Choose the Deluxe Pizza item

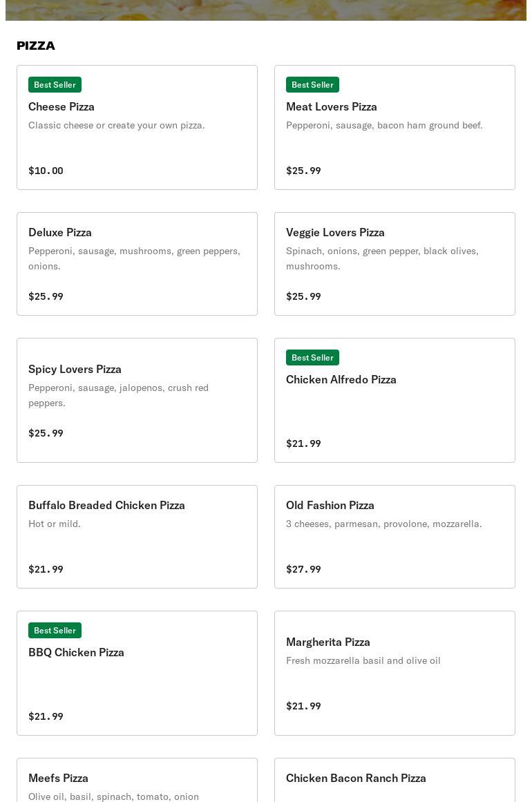coord(137,264)
